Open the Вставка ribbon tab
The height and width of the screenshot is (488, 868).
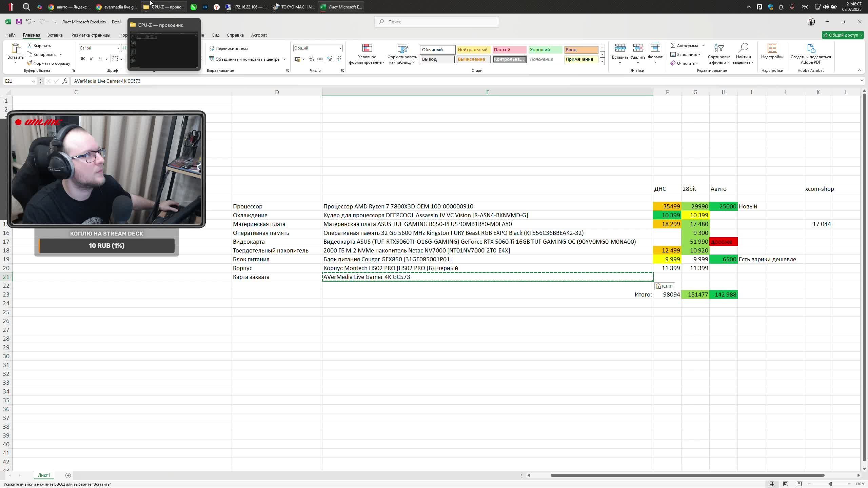point(55,35)
